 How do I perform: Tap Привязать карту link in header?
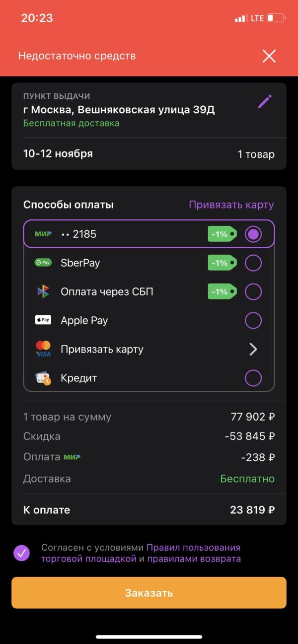pyautogui.click(x=231, y=205)
